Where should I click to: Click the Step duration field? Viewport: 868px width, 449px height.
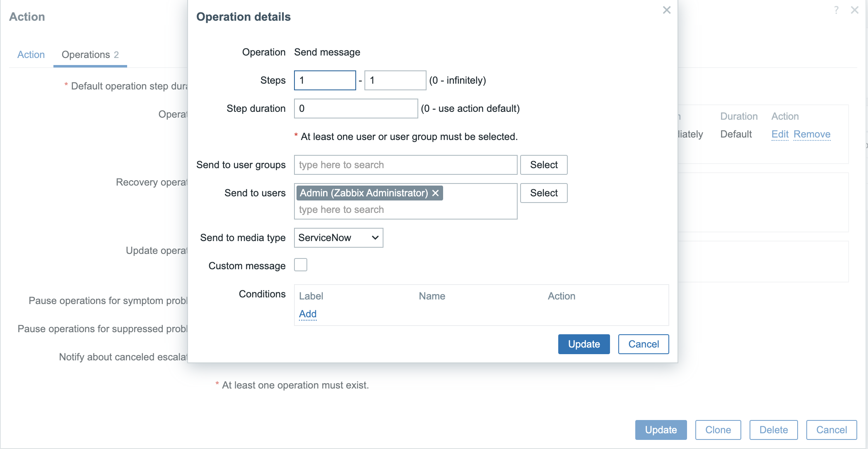click(356, 109)
